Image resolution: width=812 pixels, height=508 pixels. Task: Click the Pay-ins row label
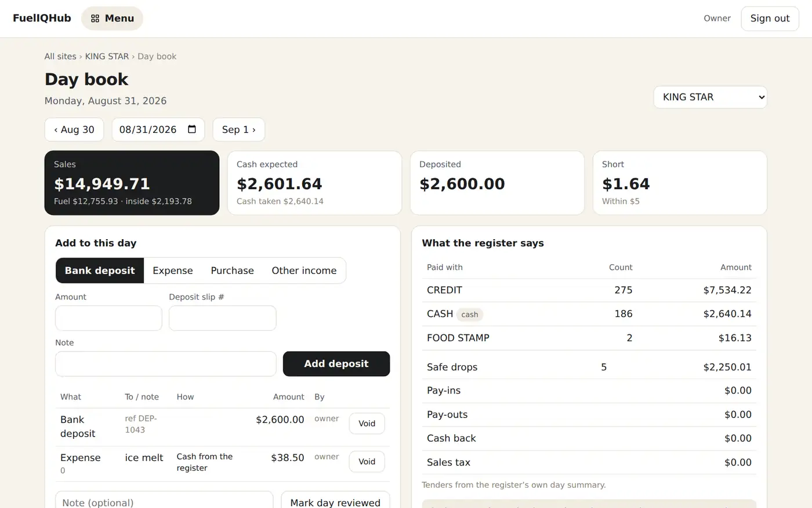click(x=444, y=391)
